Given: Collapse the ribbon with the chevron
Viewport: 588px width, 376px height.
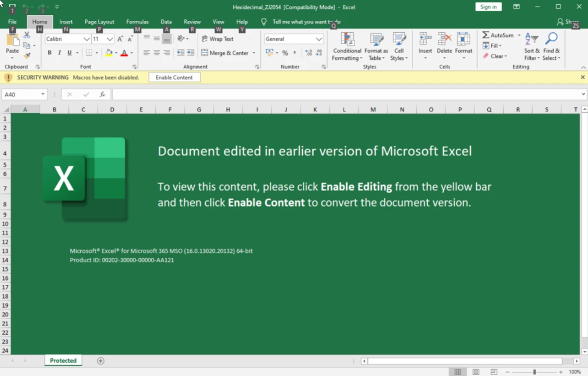Looking at the screenshot, I should pos(583,67).
